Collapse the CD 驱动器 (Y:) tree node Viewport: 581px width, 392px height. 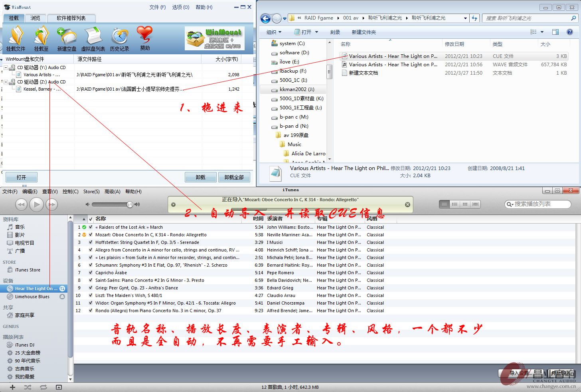click(x=6, y=67)
